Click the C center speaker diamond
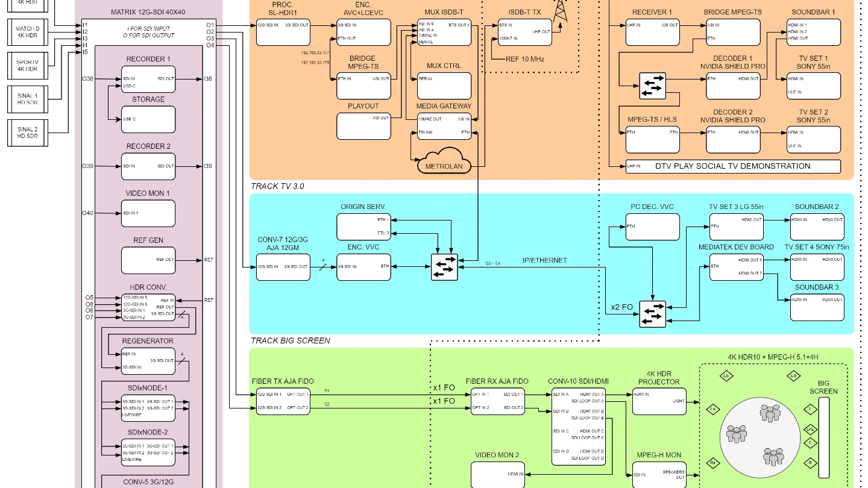Viewport: 868px width, 488px height. 811,443
